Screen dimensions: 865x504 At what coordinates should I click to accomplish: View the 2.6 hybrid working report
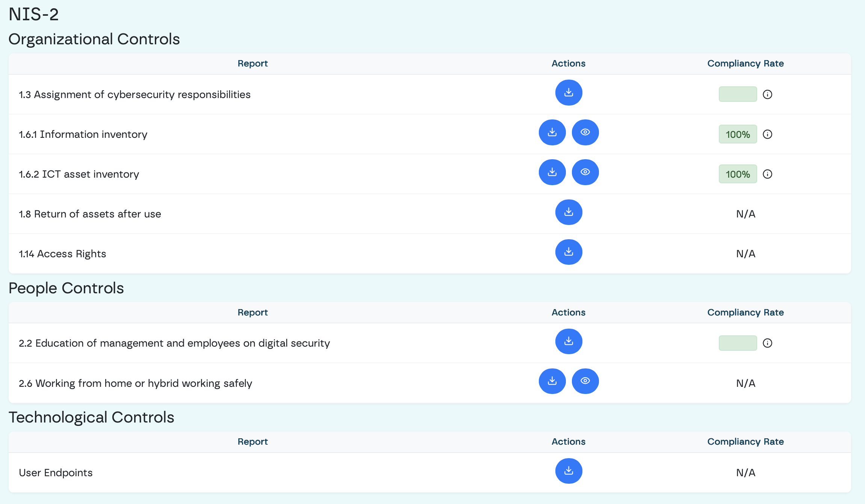click(x=585, y=381)
